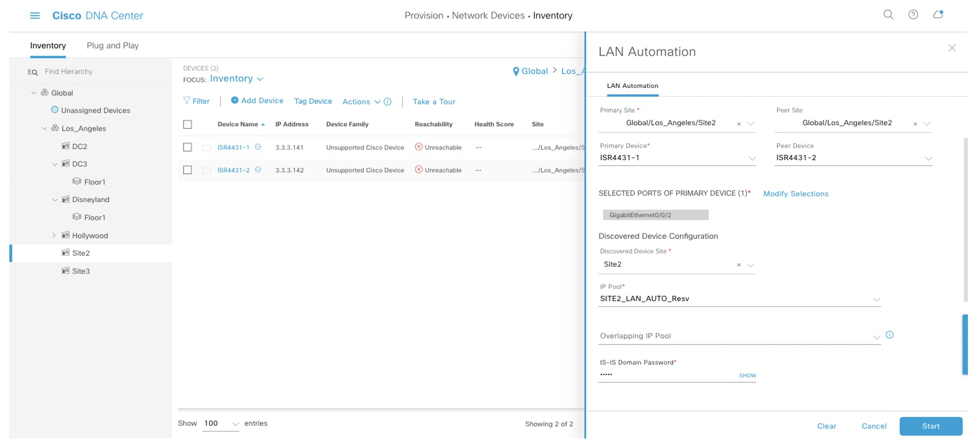
Task: Click the grey scrollbar in LAN Automation form
Action: coord(966,220)
